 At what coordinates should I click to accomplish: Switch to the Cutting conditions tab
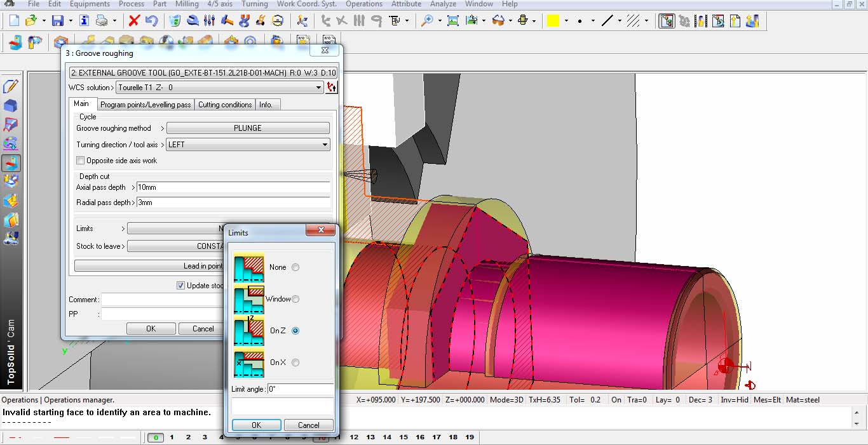pos(225,105)
